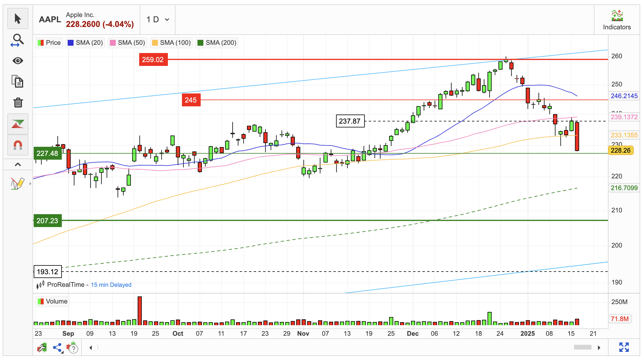Toggle the Price legend item

coord(49,43)
